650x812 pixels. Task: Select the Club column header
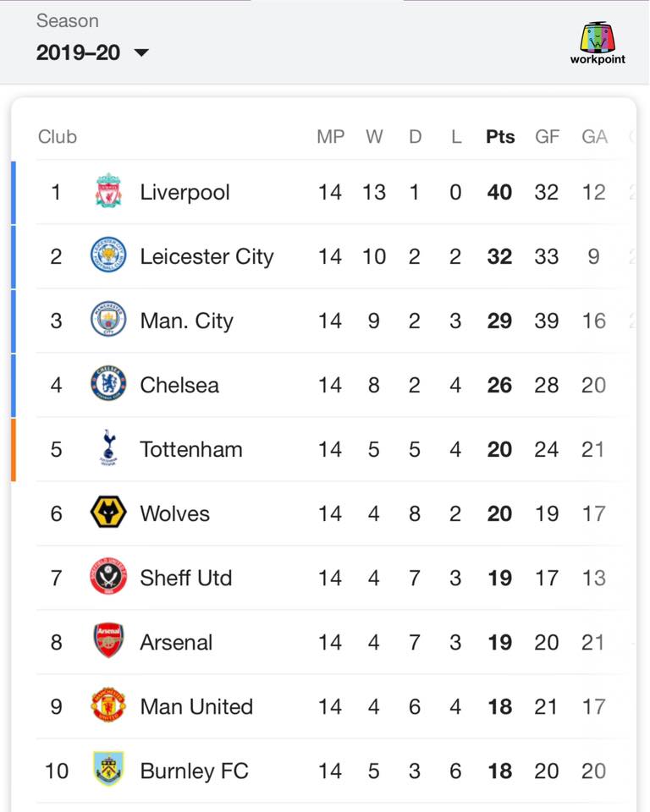pyautogui.click(x=58, y=137)
